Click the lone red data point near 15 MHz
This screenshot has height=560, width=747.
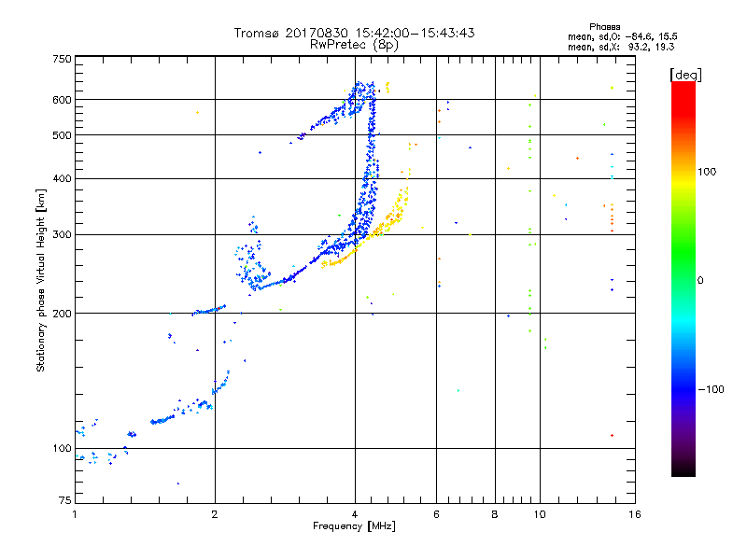pos(613,435)
